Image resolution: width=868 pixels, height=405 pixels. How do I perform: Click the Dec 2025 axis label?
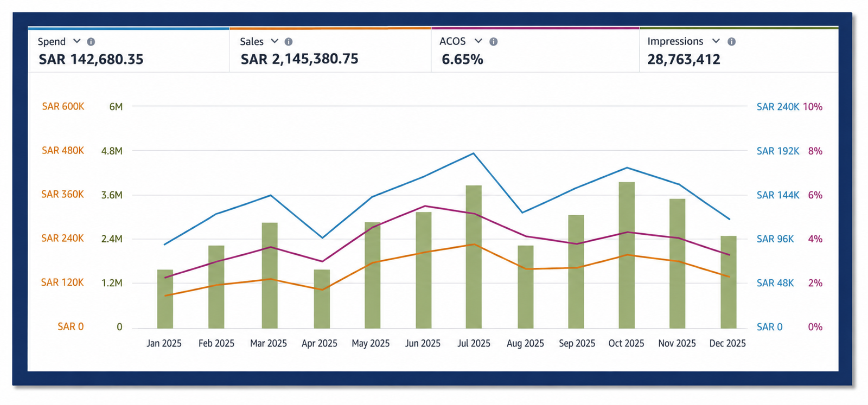point(727,343)
